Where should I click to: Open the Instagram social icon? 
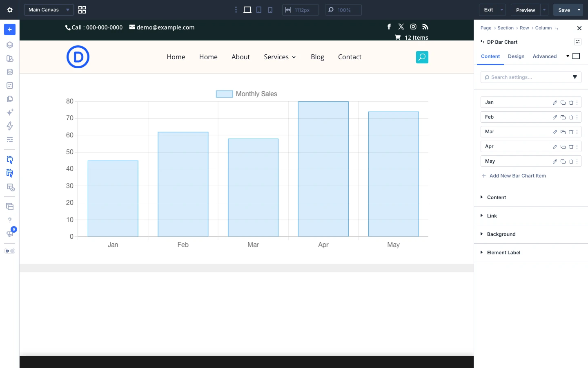(413, 27)
